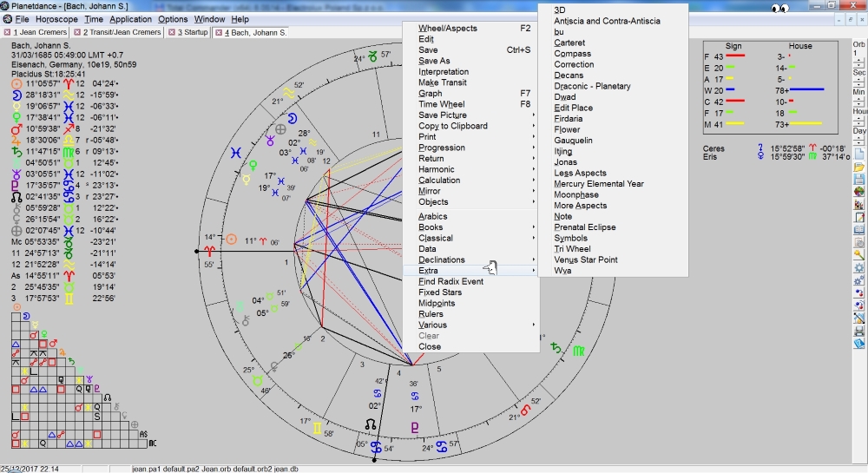Click the Sun glyph in the planet list
The image size is (868, 473).
(x=16, y=83)
